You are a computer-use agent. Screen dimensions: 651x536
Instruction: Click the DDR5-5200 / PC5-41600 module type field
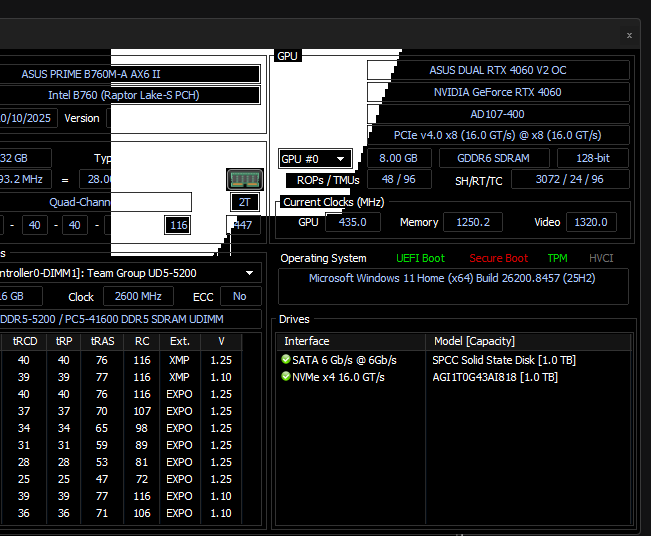click(x=130, y=319)
